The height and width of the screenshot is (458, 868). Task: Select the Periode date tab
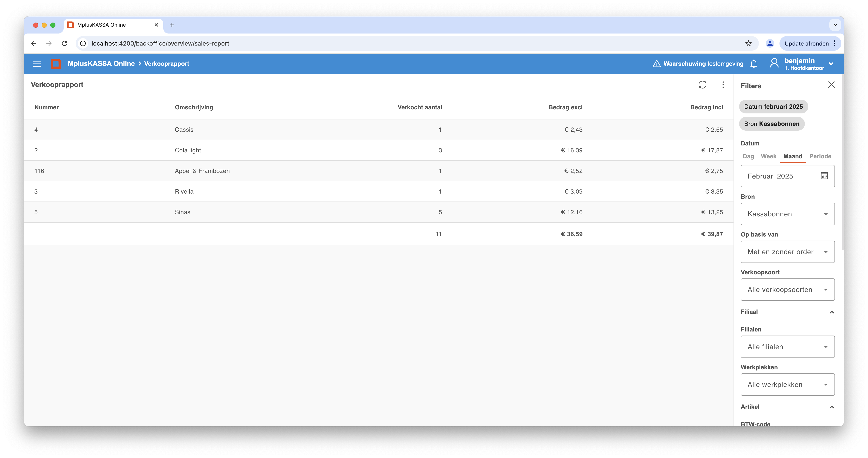coord(820,156)
